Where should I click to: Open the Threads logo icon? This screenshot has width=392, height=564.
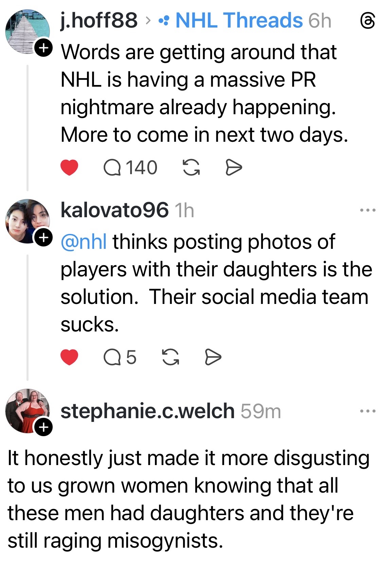coord(368,21)
